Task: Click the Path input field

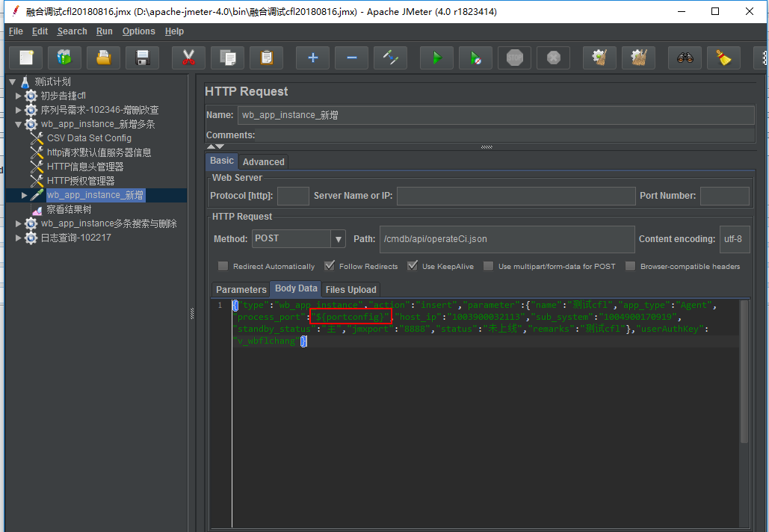Action: click(507, 239)
